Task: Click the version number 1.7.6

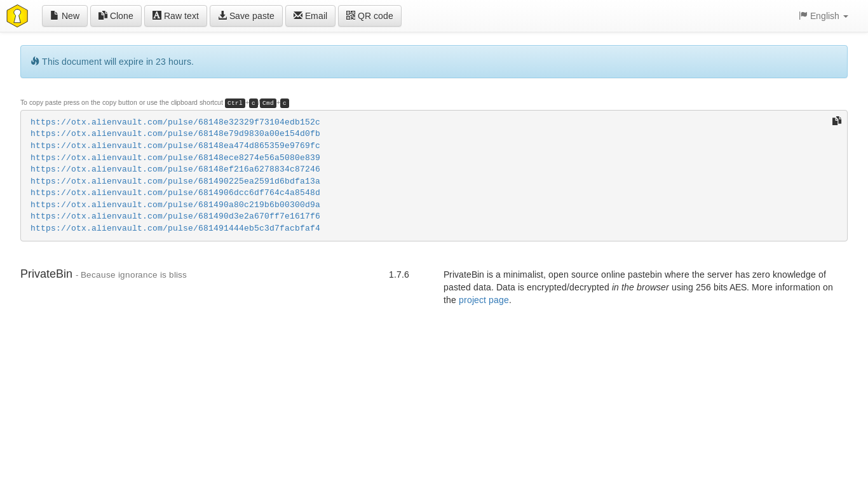Action: tap(399, 274)
